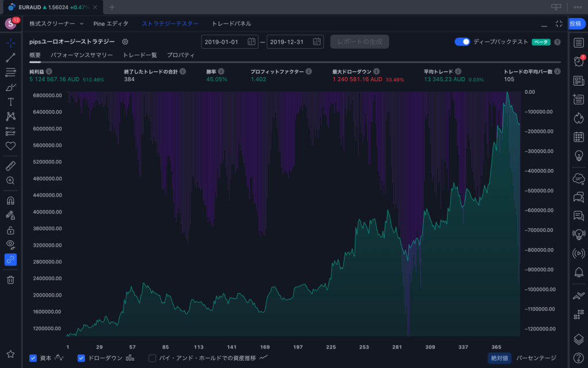
Task: Open the calendar grid icon in sidebar
Action: (579, 137)
